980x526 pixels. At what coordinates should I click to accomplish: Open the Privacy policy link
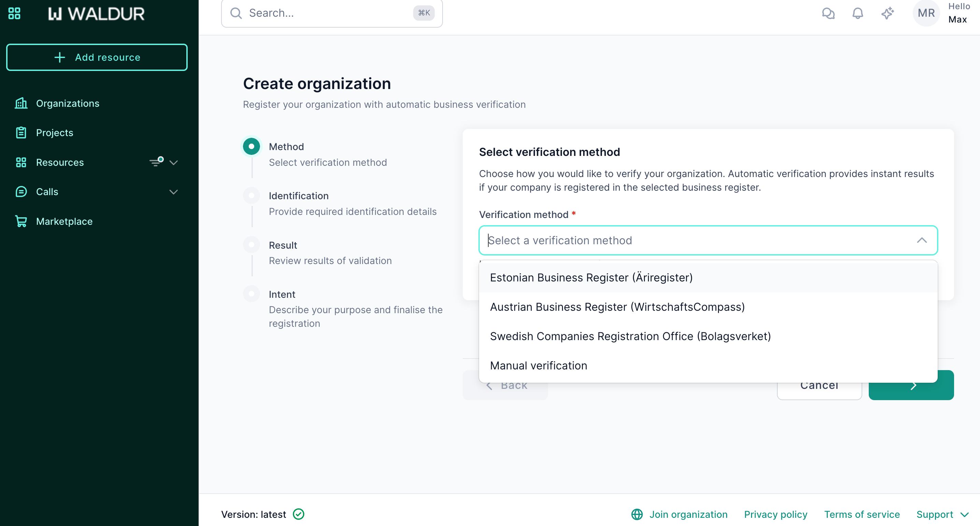pyautogui.click(x=775, y=514)
